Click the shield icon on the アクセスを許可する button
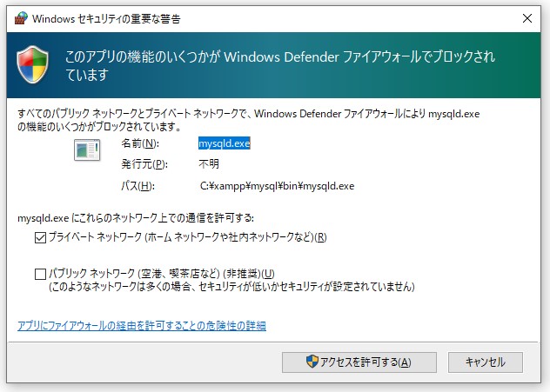 (x=313, y=362)
